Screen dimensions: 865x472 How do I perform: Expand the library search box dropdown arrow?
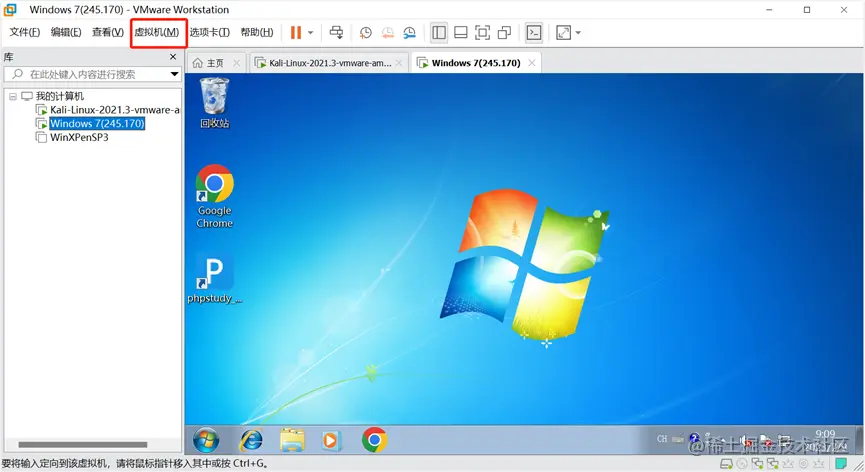point(174,74)
